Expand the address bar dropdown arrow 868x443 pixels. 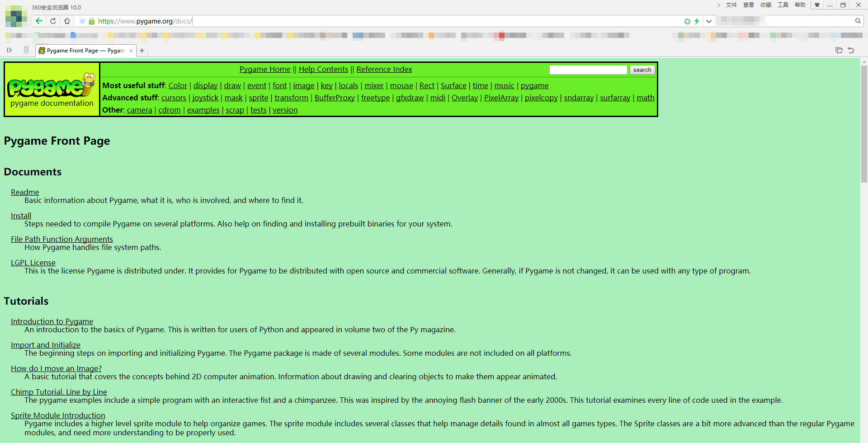(709, 21)
